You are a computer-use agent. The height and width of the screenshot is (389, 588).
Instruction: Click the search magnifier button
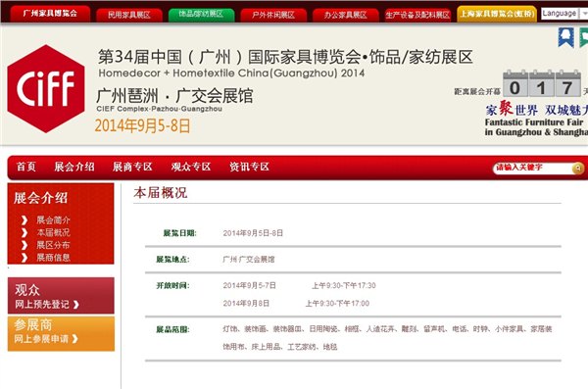coord(578,169)
